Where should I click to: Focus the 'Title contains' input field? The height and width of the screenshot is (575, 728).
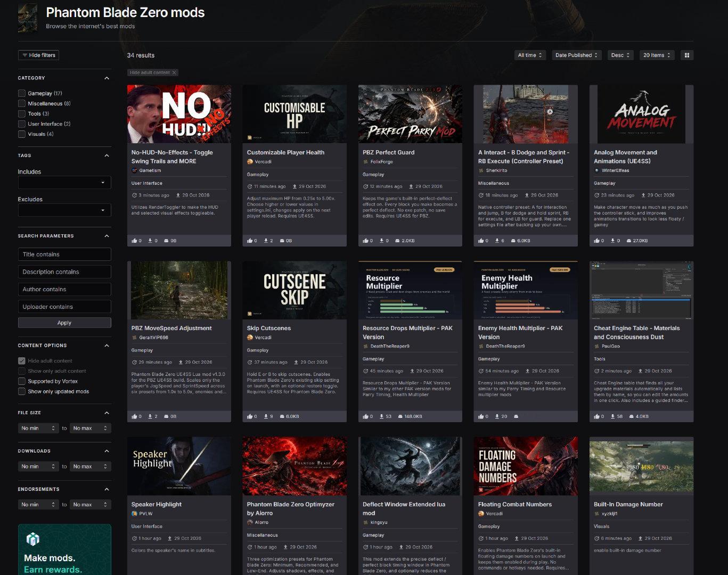[64, 254]
